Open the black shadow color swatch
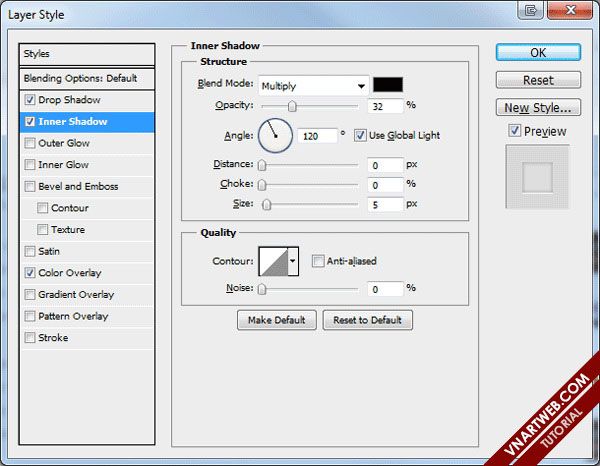Screen dimensions: 600x466 point(387,86)
